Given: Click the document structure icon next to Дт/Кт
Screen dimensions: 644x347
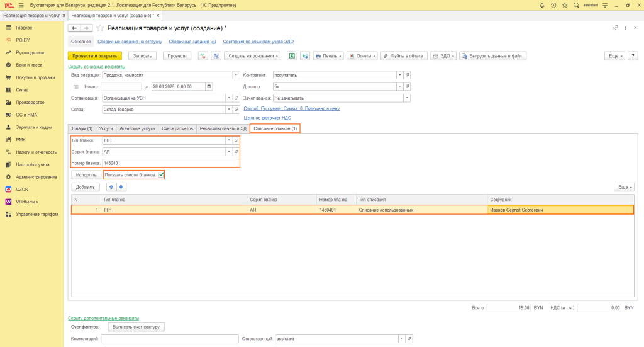Looking at the screenshot, I should (216, 56).
